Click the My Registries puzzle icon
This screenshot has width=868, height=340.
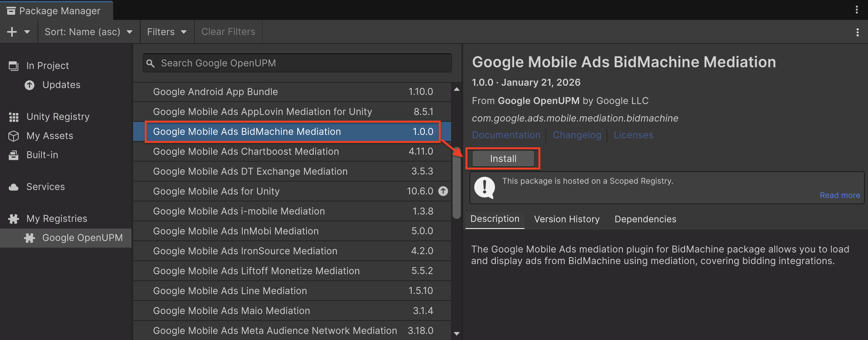(14, 219)
